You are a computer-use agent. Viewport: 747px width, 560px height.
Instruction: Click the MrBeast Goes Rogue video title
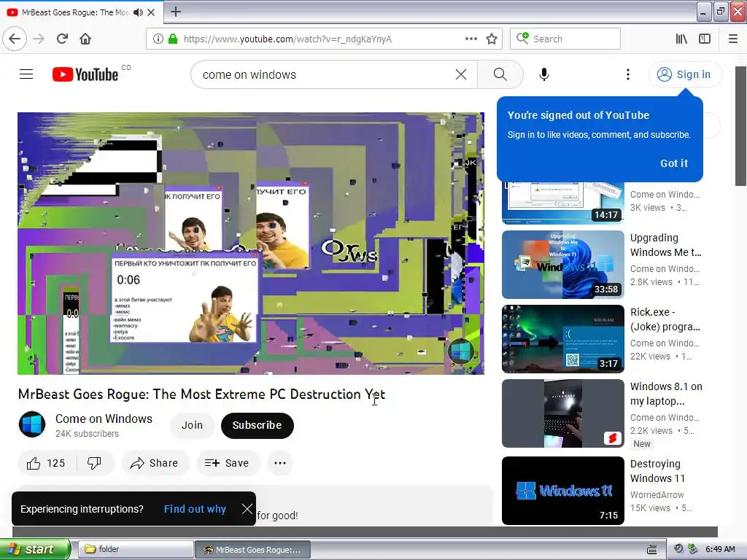pyautogui.click(x=201, y=394)
